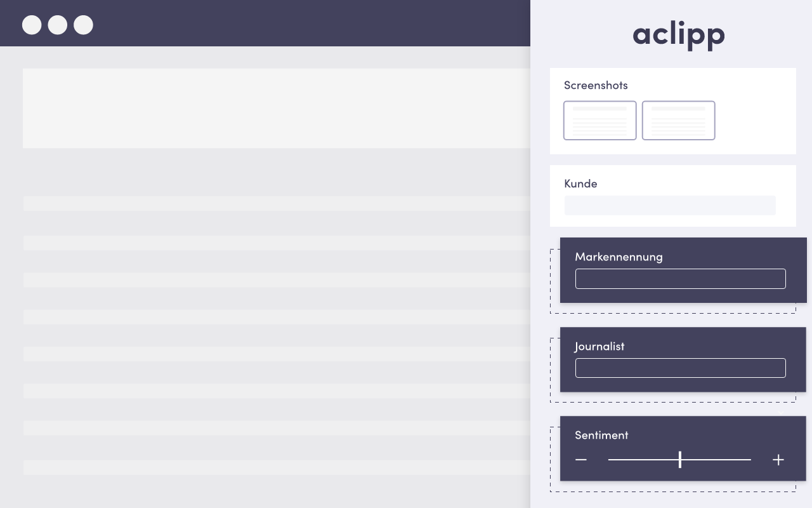Select the Journalist label

599,346
